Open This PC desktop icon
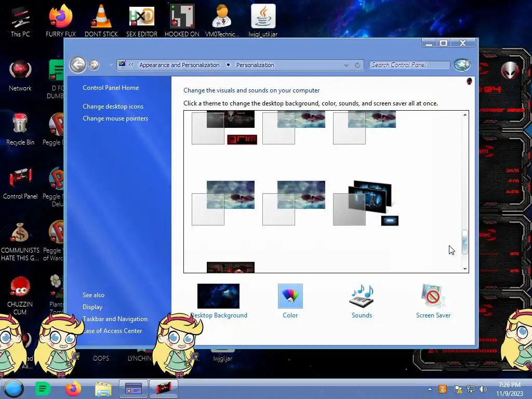The height and width of the screenshot is (399, 532). point(20,22)
